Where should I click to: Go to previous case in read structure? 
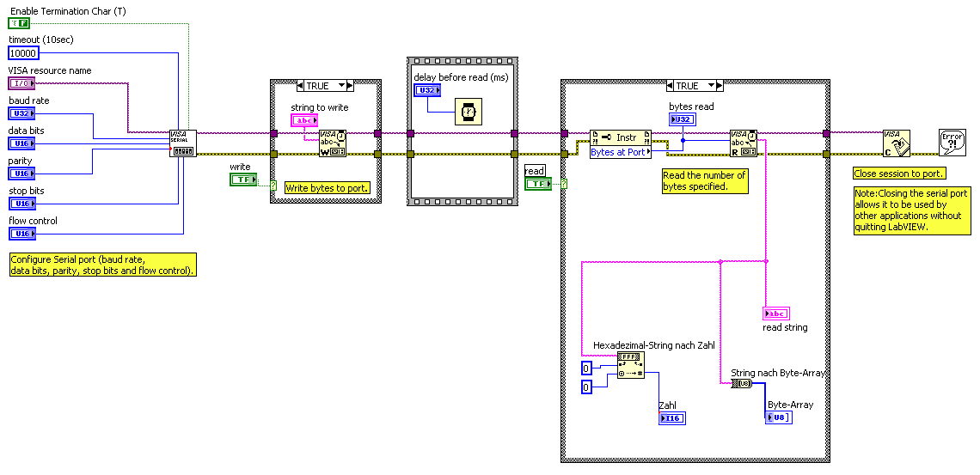click(x=670, y=86)
